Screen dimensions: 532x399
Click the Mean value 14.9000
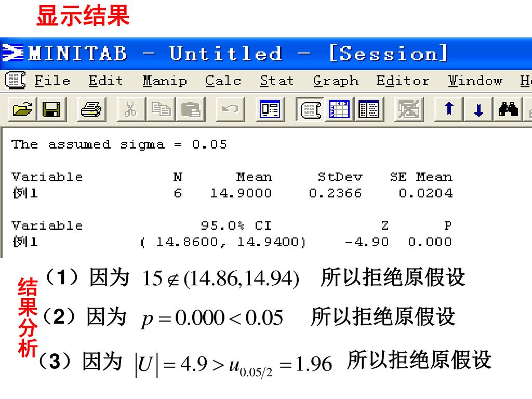tap(241, 193)
